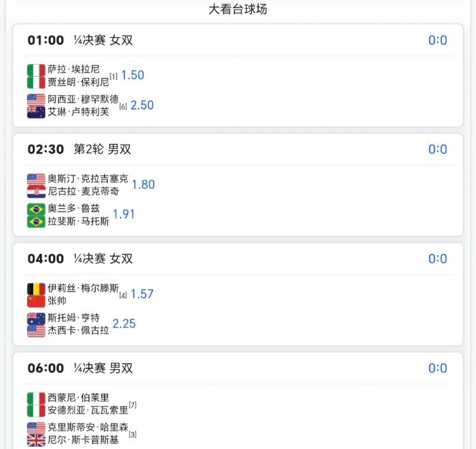
Task: Click Australia flag beside 艾琳·卢特利芙
Action: click(x=36, y=112)
